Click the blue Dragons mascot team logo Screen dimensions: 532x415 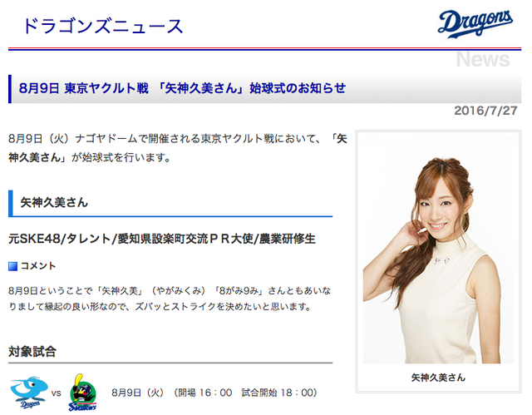click(x=29, y=393)
